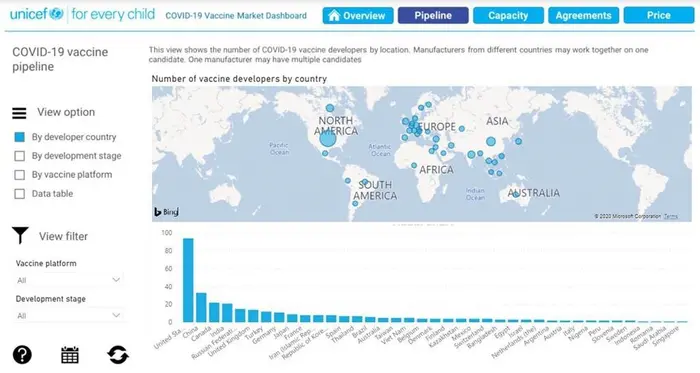Click the help question mark icon
Image resolution: width=700 pixels, height=373 pixels.
pos(22,355)
